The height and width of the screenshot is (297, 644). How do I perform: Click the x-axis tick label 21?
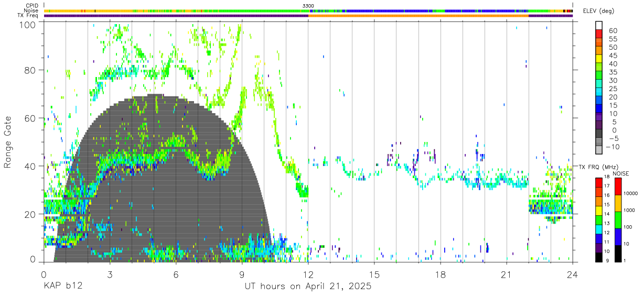[x=506, y=274]
